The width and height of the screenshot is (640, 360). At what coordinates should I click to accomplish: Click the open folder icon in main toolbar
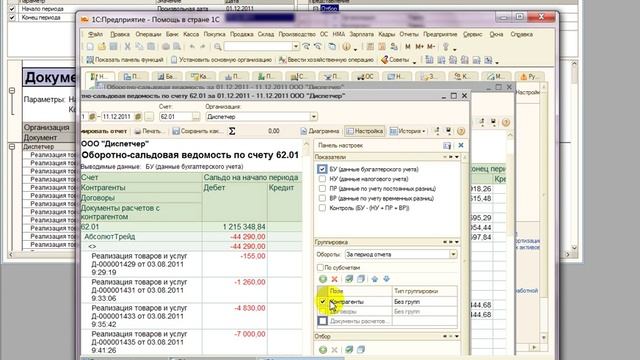tap(102, 47)
